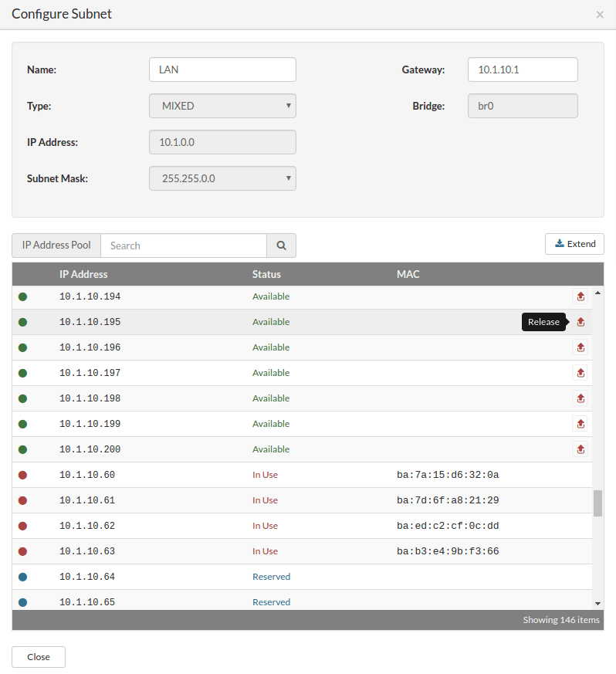Screen dimensions: 616x674
Task: Release IP address 10.1.10.198
Action: click(x=580, y=398)
